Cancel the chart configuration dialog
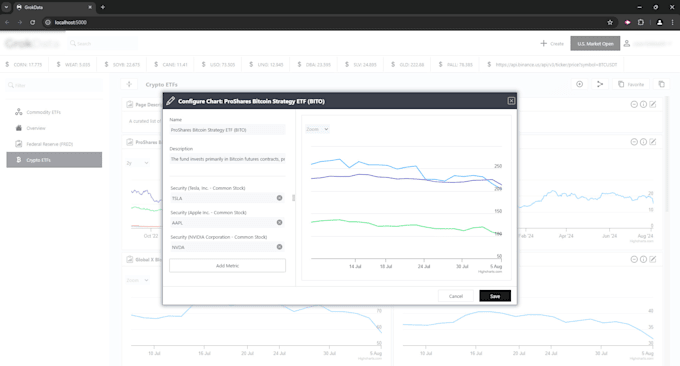This screenshot has height=366, width=680. pyautogui.click(x=455, y=296)
